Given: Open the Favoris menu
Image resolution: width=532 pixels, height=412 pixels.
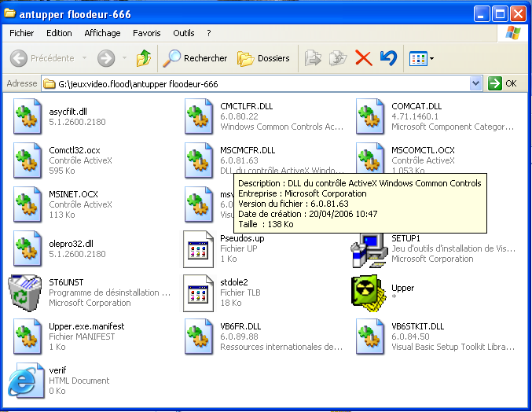Looking at the screenshot, I should [146, 33].
